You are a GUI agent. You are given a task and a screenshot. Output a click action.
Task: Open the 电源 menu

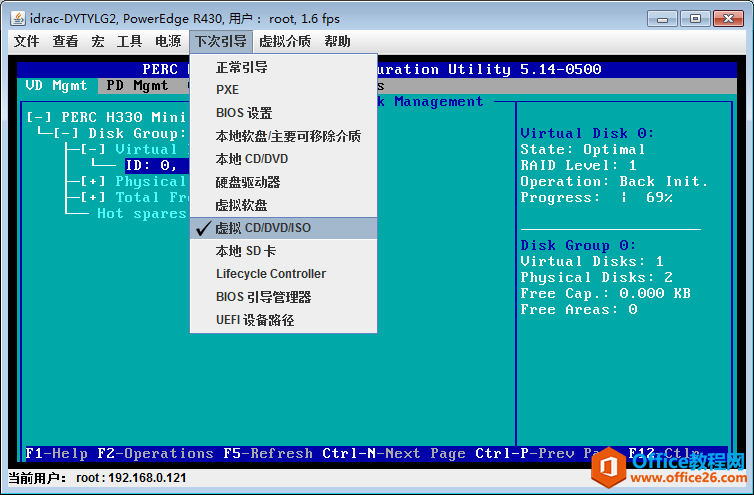168,41
